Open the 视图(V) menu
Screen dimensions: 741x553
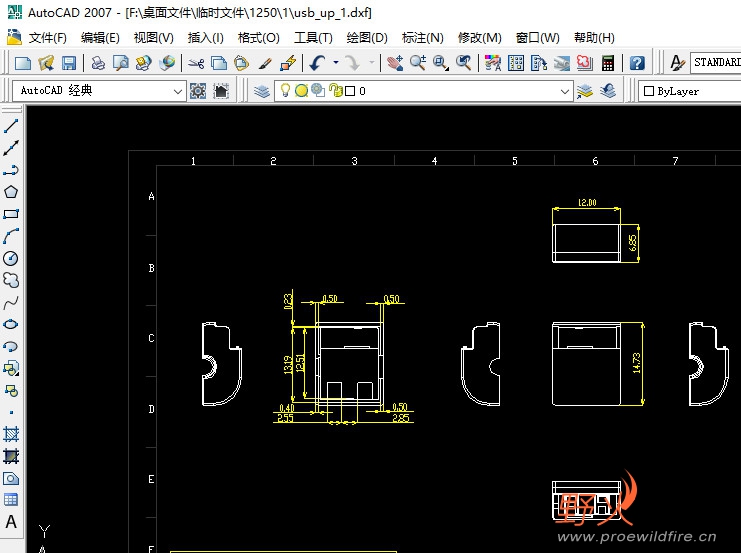click(x=154, y=37)
